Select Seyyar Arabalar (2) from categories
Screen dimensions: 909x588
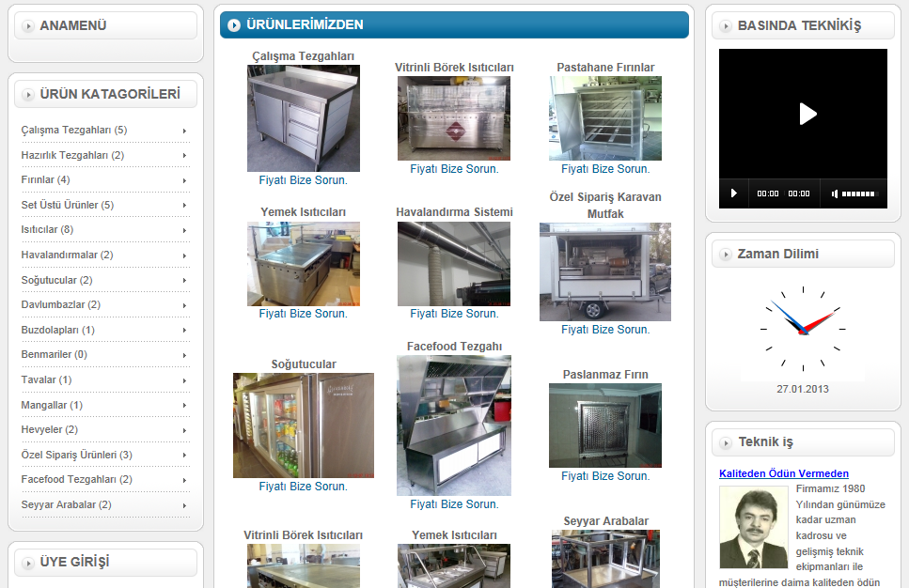(66, 504)
